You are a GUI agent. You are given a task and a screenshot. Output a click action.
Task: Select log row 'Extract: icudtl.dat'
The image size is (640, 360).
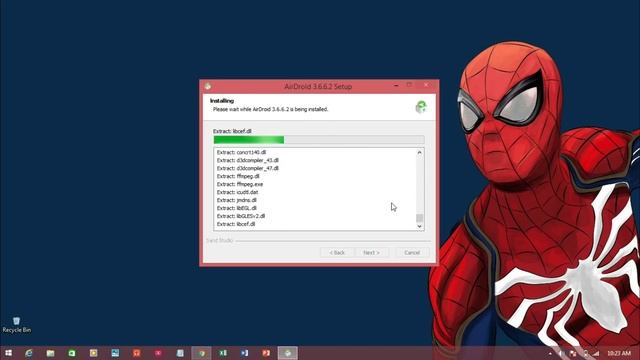click(238, 192)
